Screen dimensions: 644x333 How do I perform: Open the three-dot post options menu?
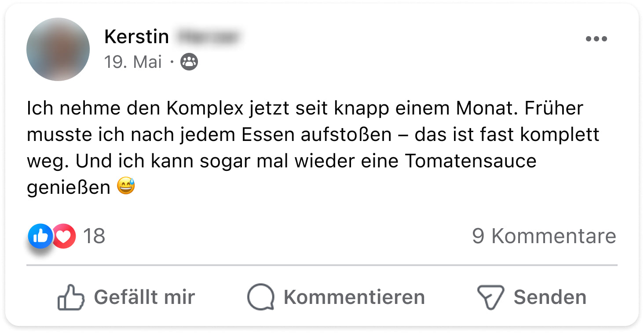tap(596, 39)
